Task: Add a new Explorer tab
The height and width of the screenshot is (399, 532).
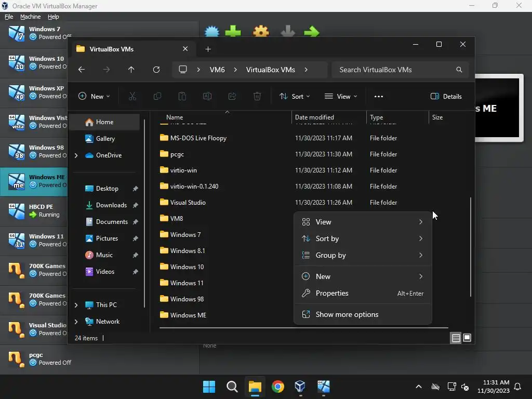Action: tap(208, 49)
